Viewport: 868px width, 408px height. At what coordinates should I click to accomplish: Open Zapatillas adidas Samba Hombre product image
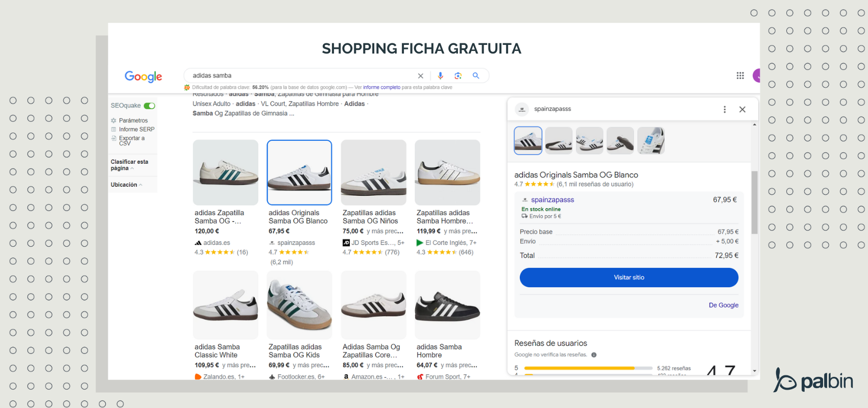click(447, 172)
